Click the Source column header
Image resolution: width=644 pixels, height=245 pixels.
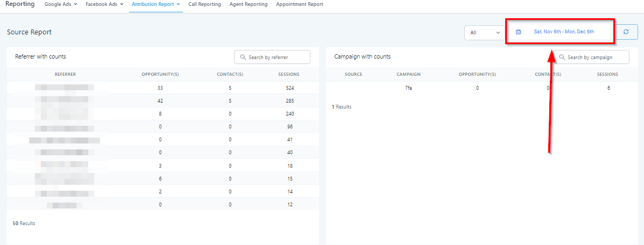[x=353, y=75]
